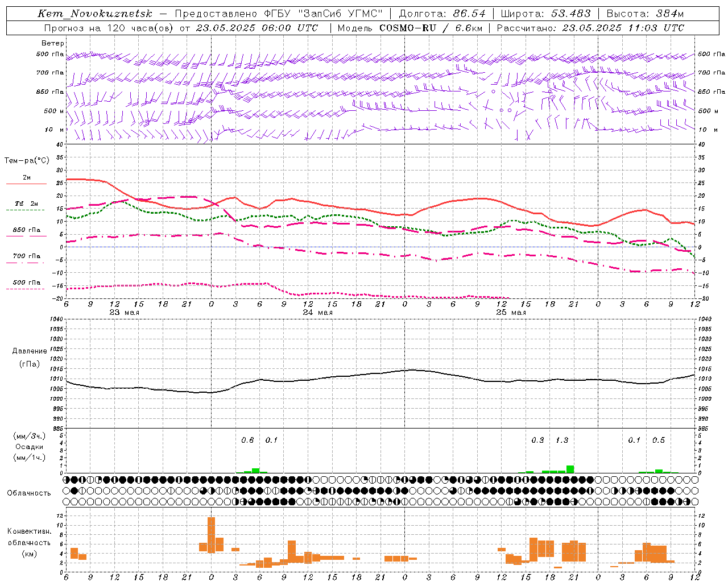Click the station name "Kem_Novokuznetsk"
The height and width of the screenshot is (582, 728).
click(95, 14)
